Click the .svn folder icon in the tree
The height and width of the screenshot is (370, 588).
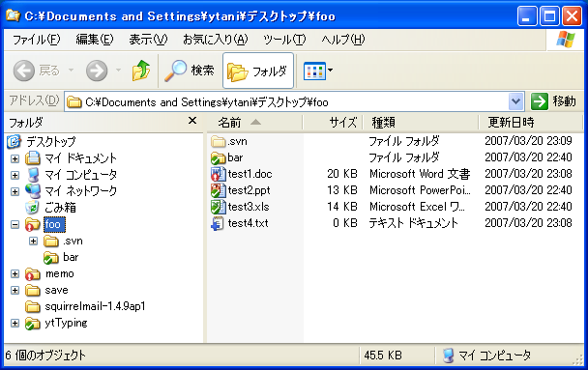(x=51, y=242)
